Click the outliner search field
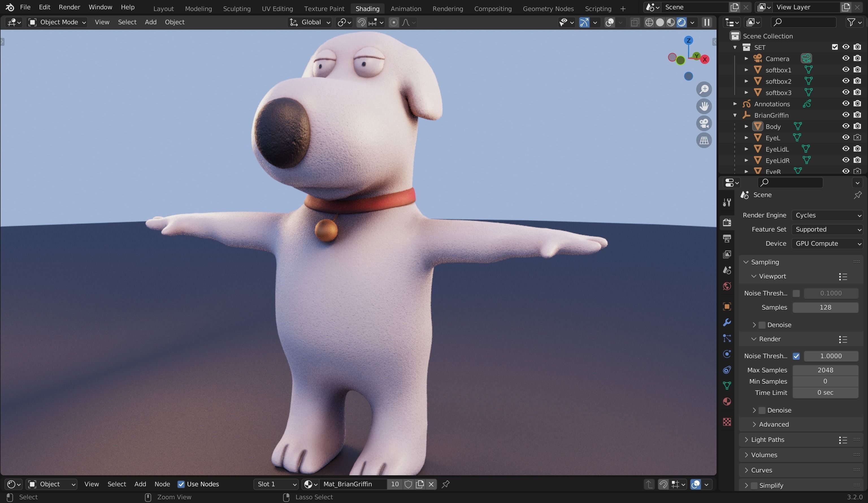Screen dimensions: 868x503 click(803, 22)
